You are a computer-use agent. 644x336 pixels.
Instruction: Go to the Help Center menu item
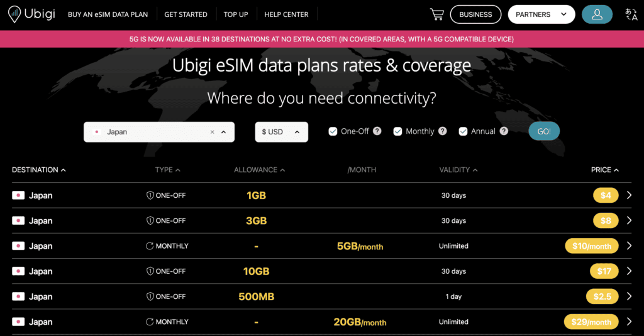[286, 14]
